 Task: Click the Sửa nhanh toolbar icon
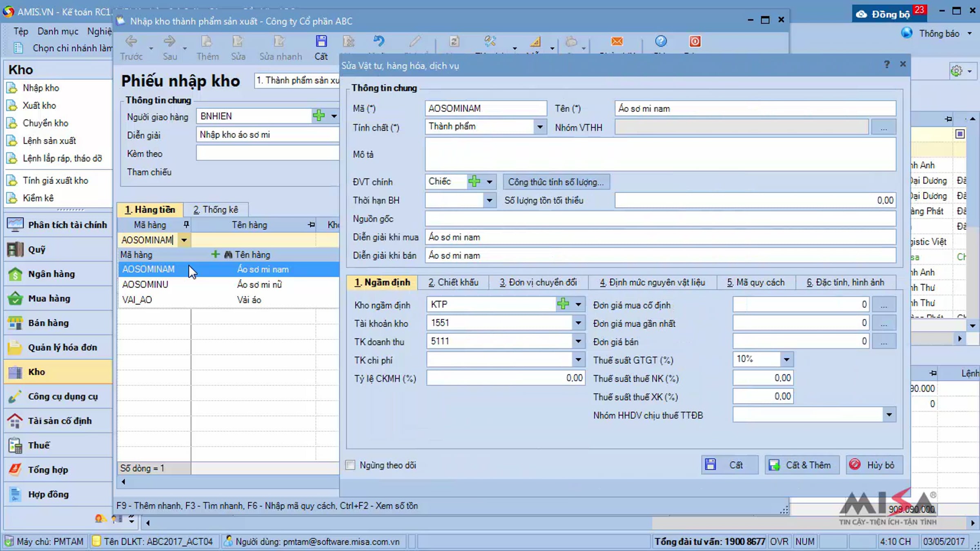(280, 41)
